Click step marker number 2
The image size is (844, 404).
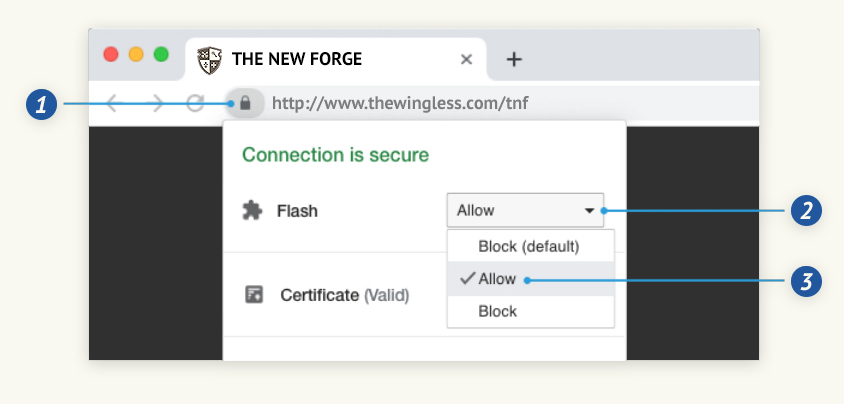coord(806,210)
